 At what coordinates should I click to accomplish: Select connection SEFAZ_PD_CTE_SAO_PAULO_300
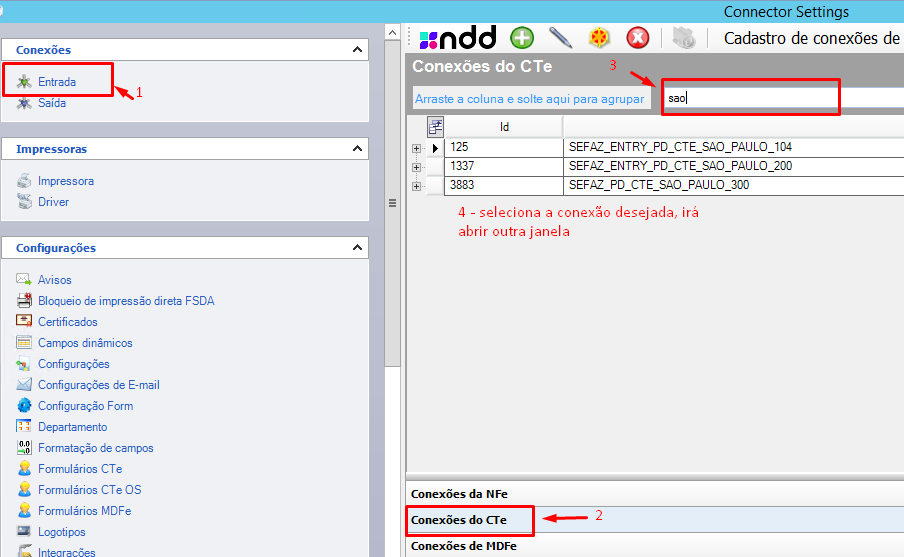(x=658, y=185)
